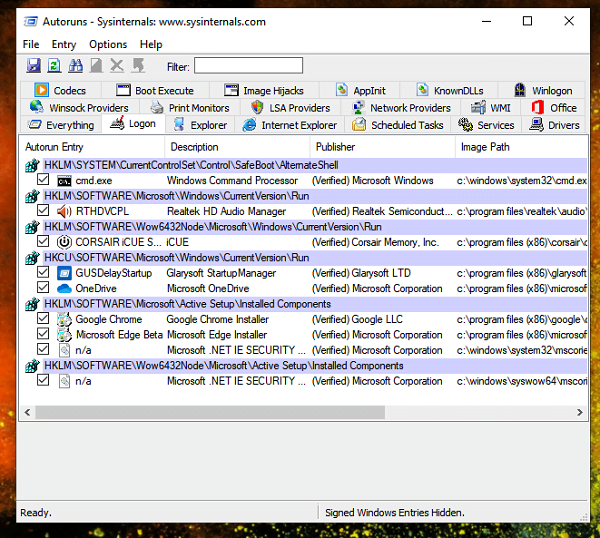Viewport: 600px width, 538px height.
Task: Open the Help menu
Action: tap(151, 44)
